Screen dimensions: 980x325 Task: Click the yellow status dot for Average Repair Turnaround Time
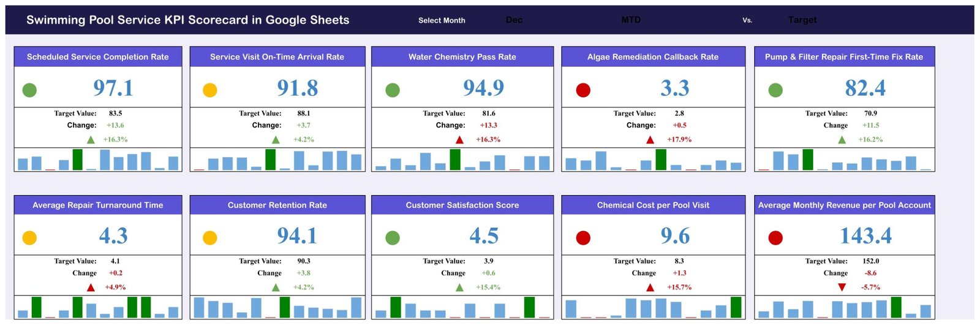click(29, 238)
